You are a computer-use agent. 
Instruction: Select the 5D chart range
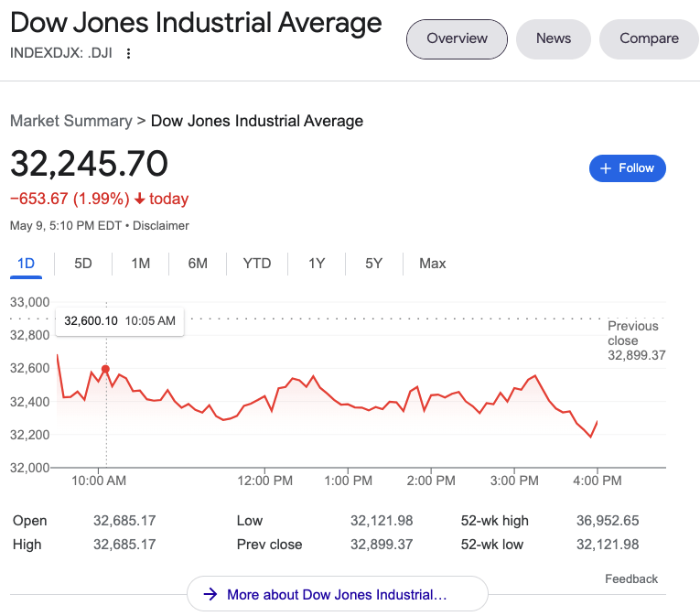(x=83, y=264)
